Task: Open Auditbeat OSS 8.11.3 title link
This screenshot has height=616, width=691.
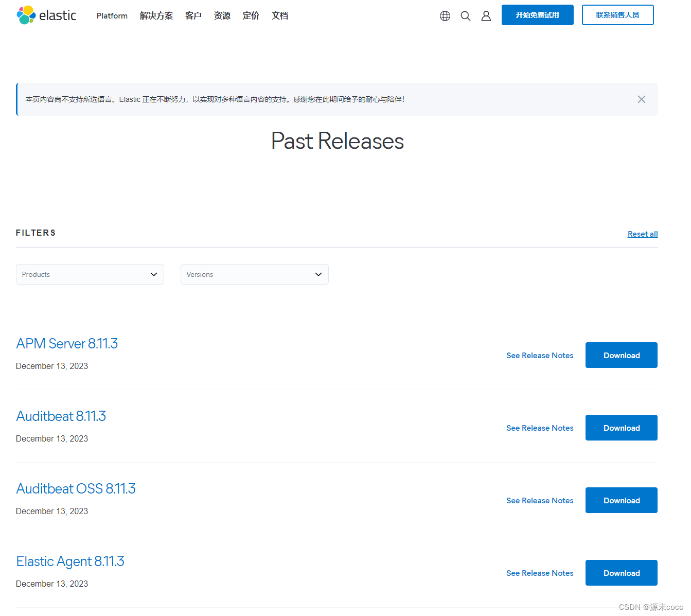Action: [76, 488]
